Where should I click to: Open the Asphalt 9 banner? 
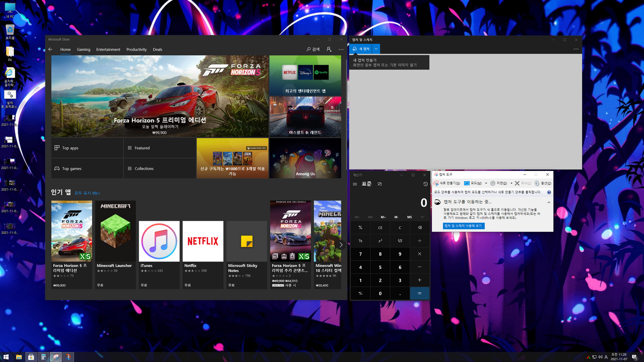tap(305, 117)
